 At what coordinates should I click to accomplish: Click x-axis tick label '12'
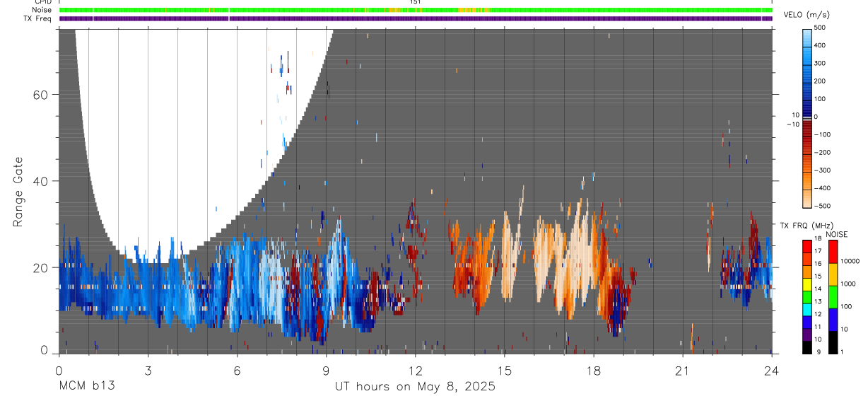pyautogui.click(x=415, y=371)
